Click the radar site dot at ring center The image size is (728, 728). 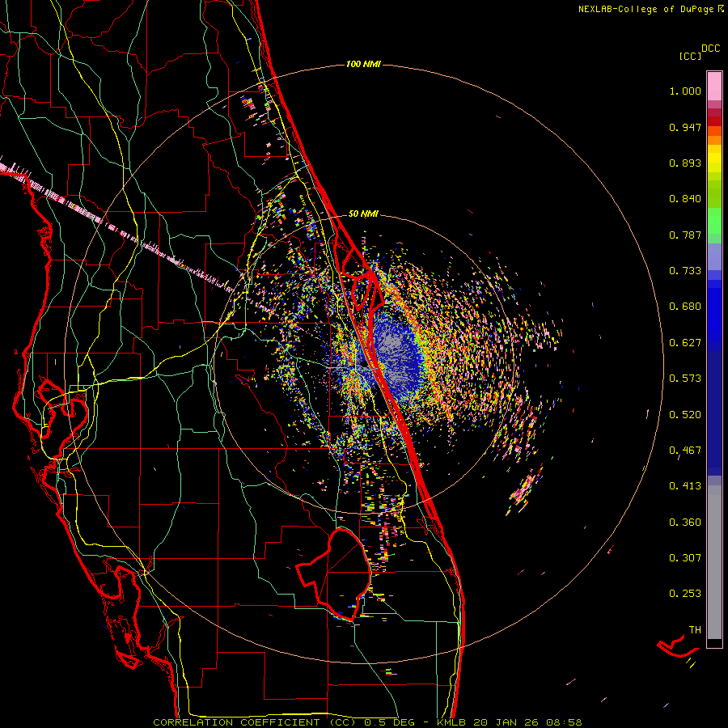(x=364, y=365)
